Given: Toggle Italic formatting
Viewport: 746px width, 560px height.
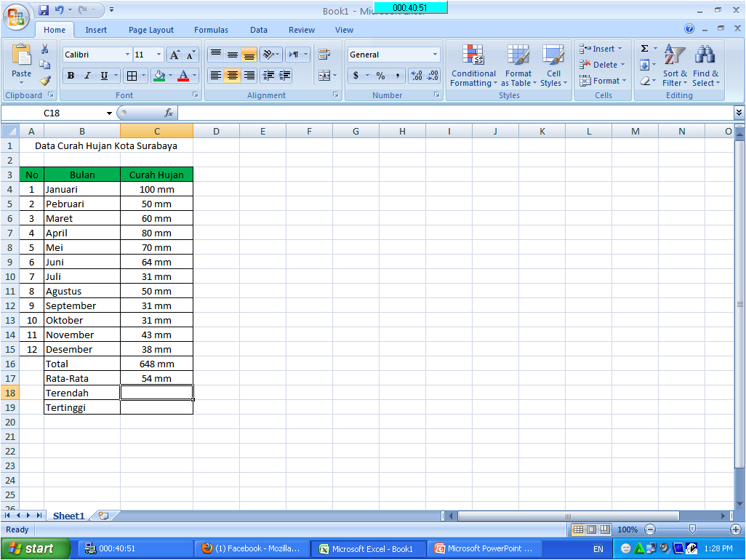Looking at the screenshot, I should pyautogui.click(x=87, y=76).
